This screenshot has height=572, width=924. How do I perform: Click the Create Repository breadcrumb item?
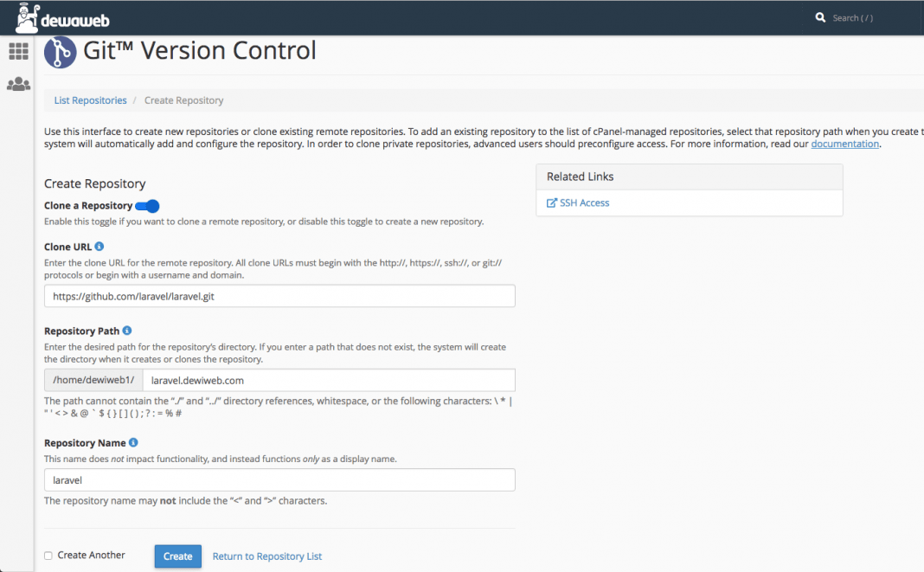tap(184, 100)
